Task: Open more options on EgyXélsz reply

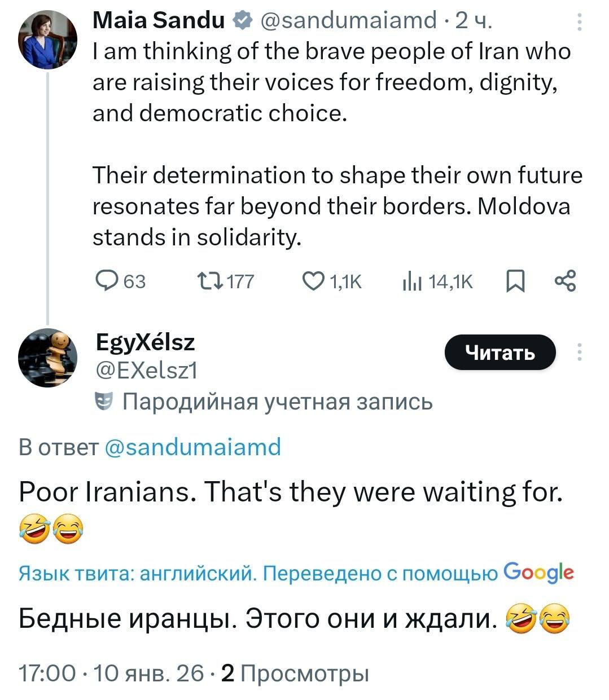Action: point(580,352)
